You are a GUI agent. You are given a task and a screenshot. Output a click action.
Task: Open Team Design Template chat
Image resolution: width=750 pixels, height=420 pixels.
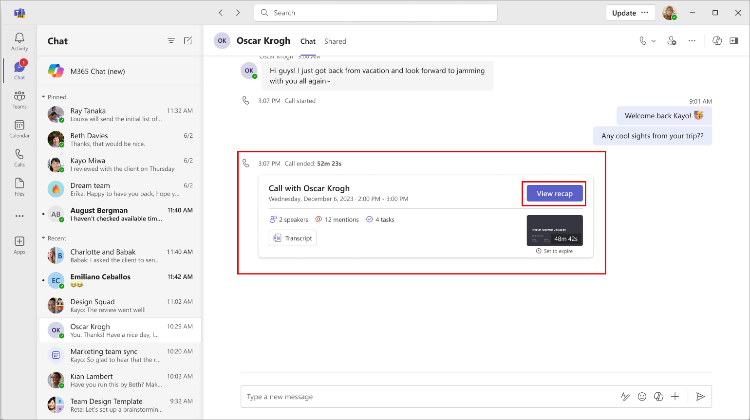(120, 405)
